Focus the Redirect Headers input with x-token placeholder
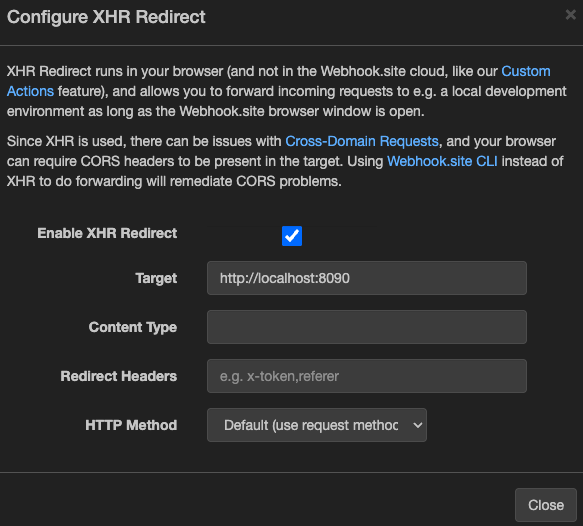The height and width of the screenshot is (526, 583). [367, 376]
